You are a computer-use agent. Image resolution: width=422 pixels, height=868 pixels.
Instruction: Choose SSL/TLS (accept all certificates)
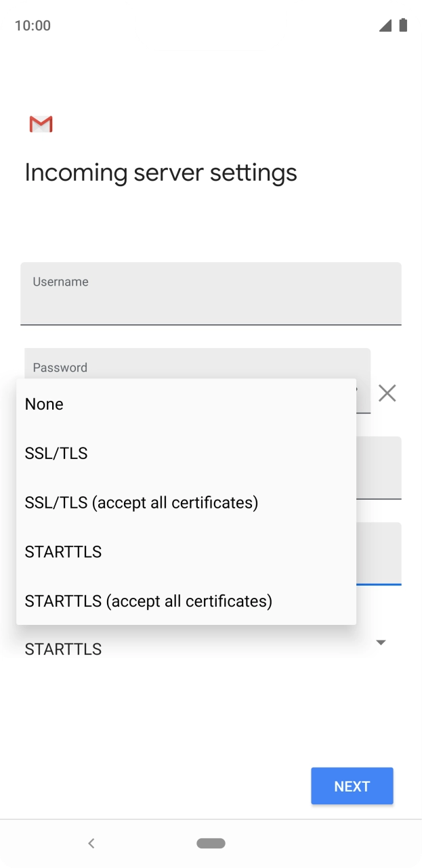point(141,502)
